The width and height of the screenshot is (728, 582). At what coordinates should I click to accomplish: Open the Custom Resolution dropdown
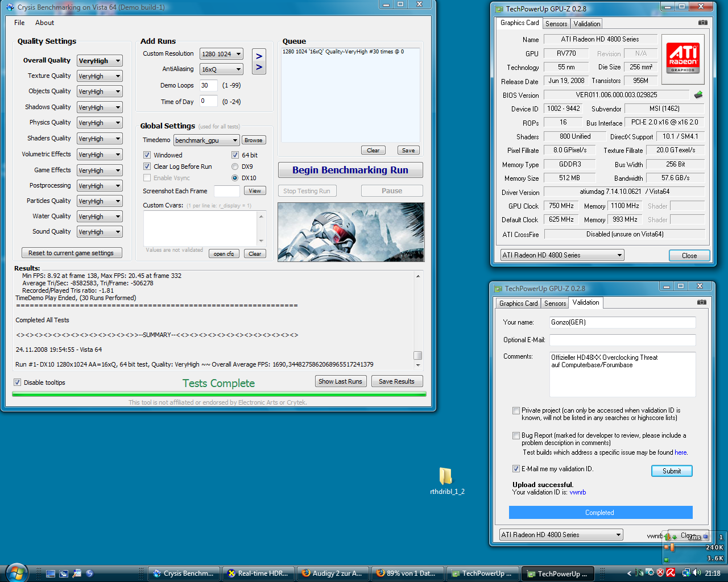[221, 54]
